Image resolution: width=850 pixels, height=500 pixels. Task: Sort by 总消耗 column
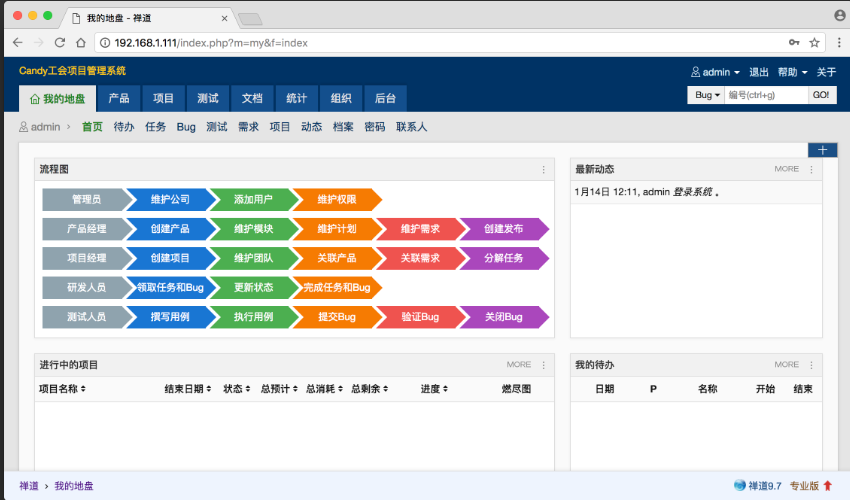[x=324, y=389]
